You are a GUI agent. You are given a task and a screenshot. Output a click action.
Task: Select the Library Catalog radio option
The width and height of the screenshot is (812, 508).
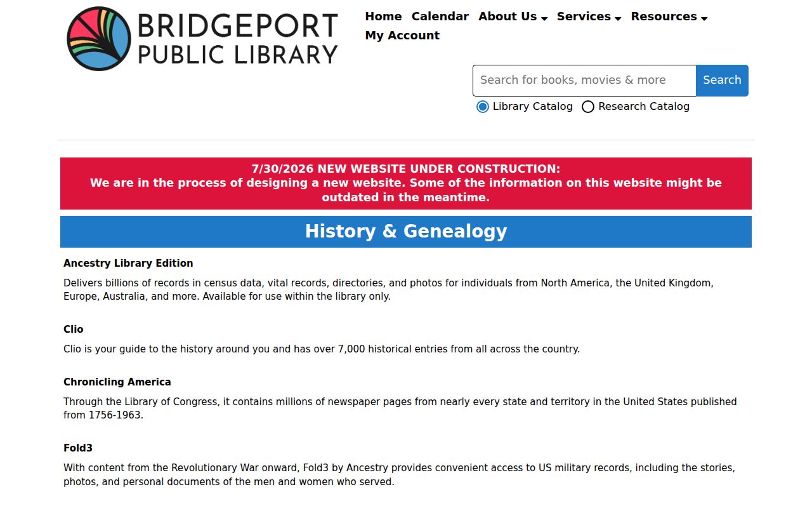pyautogui.click(x=483, y=107)
